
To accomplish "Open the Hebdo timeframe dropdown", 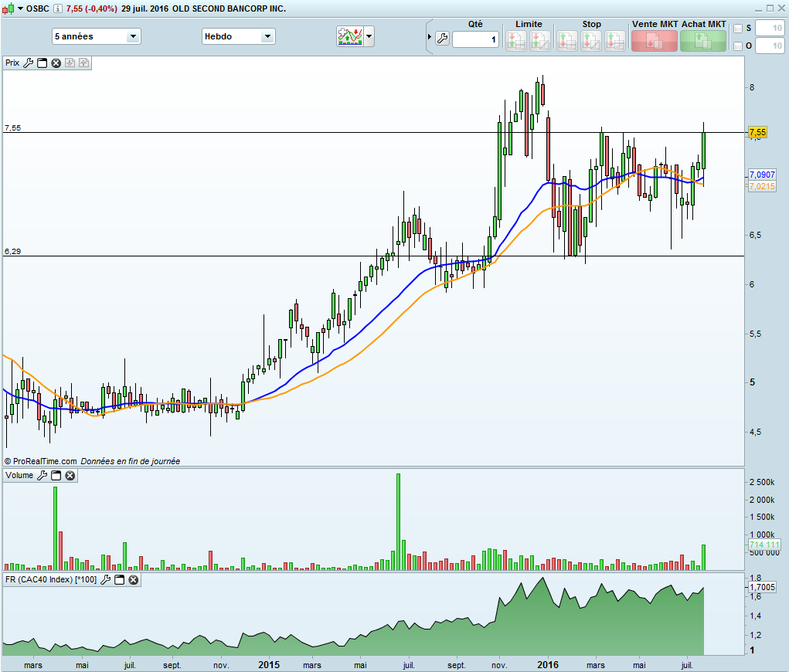I will [239, 36].
